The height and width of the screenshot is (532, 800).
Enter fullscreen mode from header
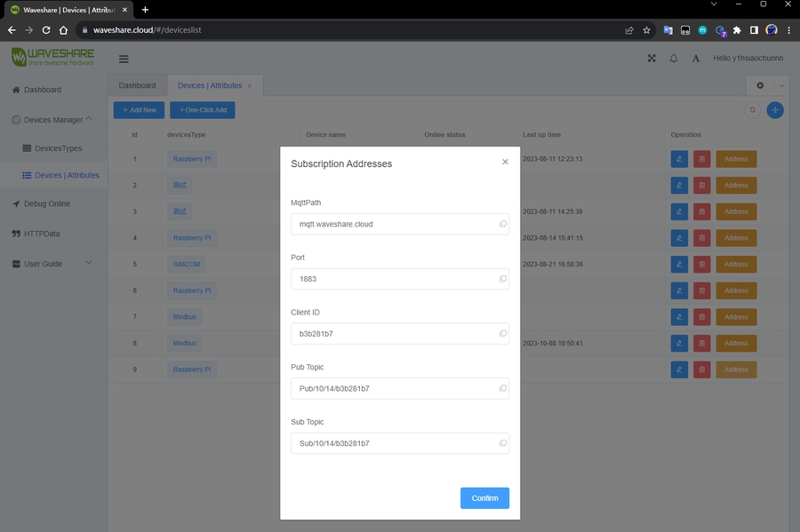[652, 59]
